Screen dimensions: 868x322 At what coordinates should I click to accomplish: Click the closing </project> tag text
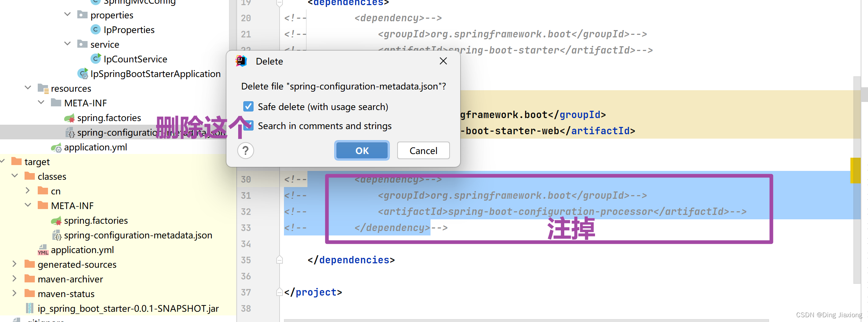click(313, 292)
